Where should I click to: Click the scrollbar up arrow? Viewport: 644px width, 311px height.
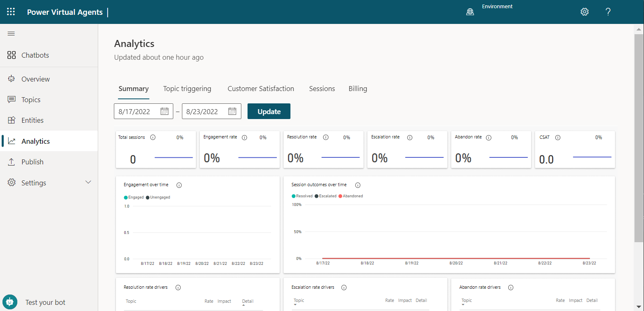pos(639,29)
